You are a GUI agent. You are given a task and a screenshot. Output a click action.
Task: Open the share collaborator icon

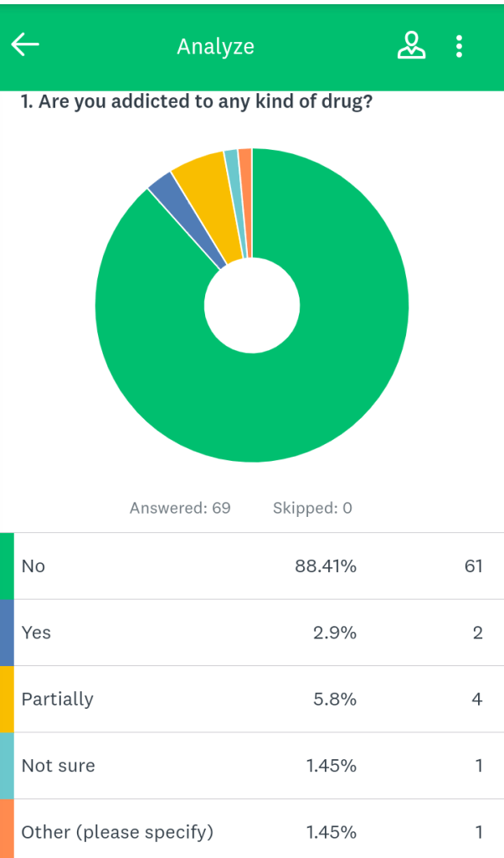pos(410,45)
